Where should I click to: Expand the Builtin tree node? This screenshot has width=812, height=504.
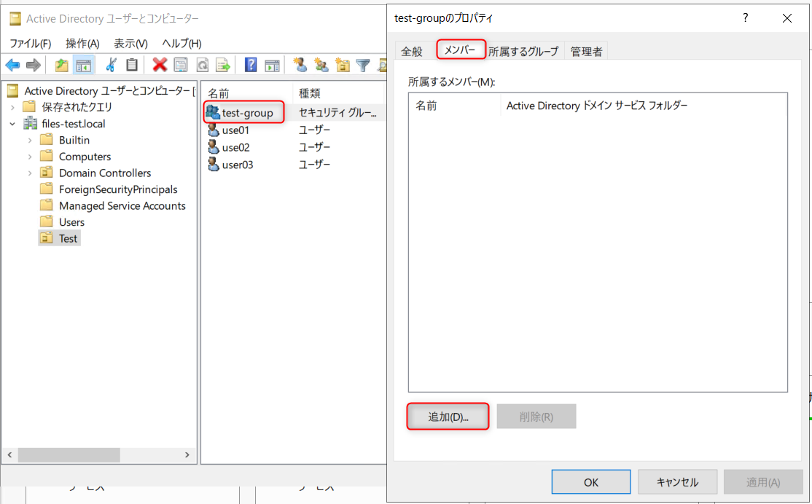29,140
